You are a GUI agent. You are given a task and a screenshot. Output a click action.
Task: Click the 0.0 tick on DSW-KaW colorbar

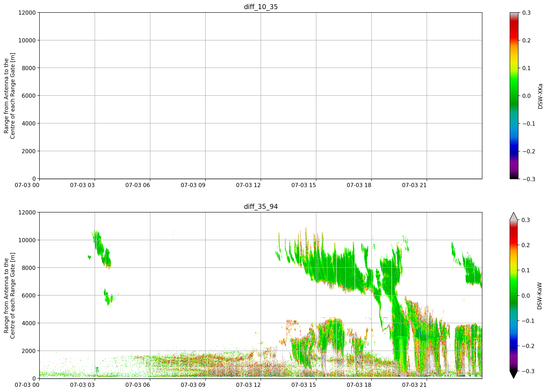tap(526, 295)
